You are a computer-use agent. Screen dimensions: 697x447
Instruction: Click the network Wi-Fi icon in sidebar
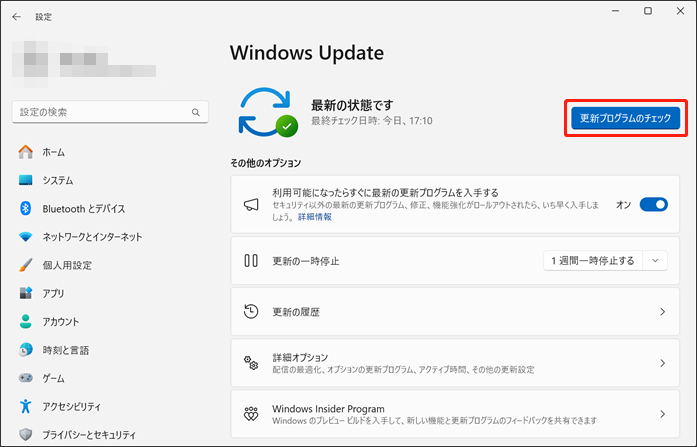(26, 237)
